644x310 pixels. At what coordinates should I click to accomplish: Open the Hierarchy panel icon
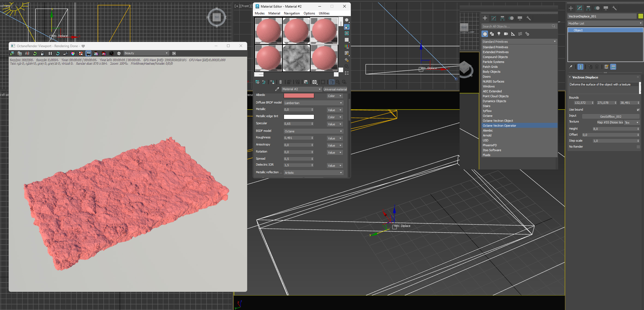(588, 8)
